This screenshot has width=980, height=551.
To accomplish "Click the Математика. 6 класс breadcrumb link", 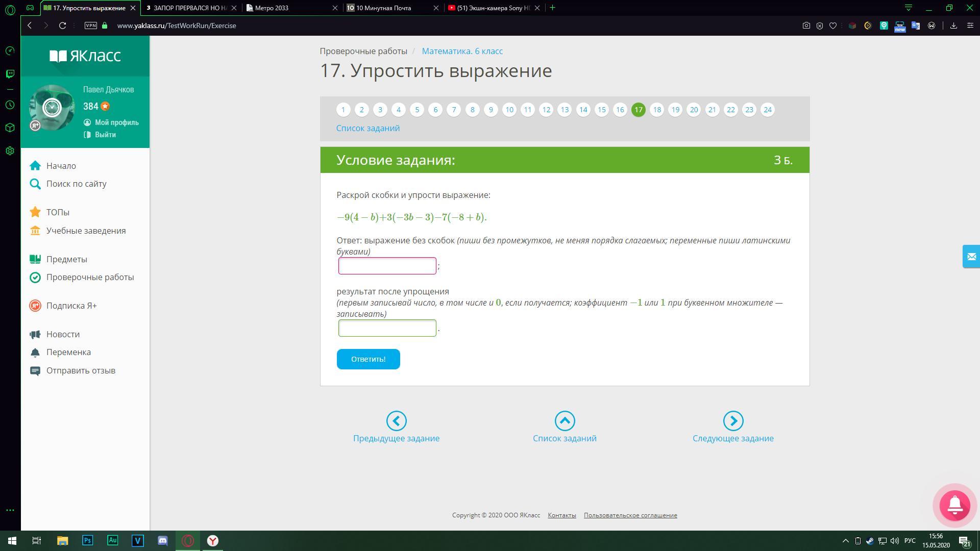I will (x=462, y=51).
